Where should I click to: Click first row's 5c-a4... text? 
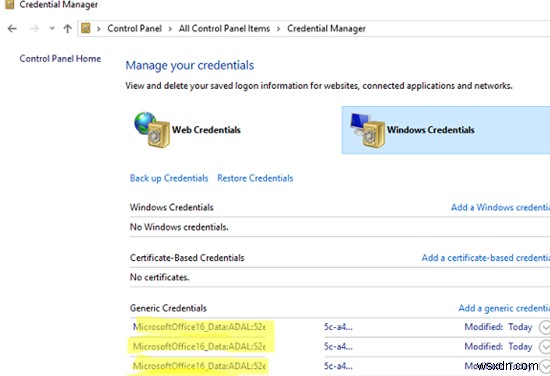click(338, 327)
